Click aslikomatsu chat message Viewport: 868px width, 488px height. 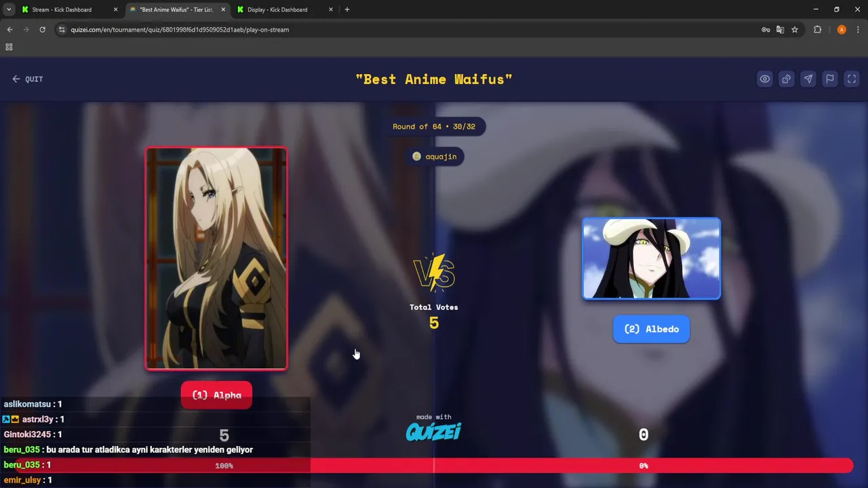click(33, 404)
